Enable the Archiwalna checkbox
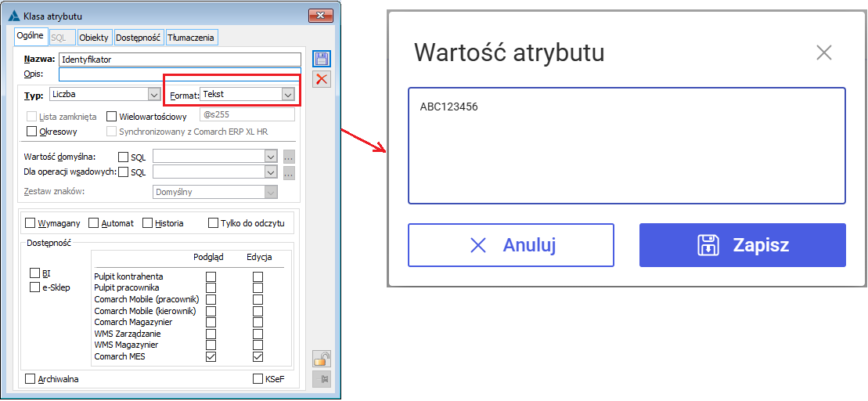The width and height of the screenshot is (868, 401). [x=31, y=379]
